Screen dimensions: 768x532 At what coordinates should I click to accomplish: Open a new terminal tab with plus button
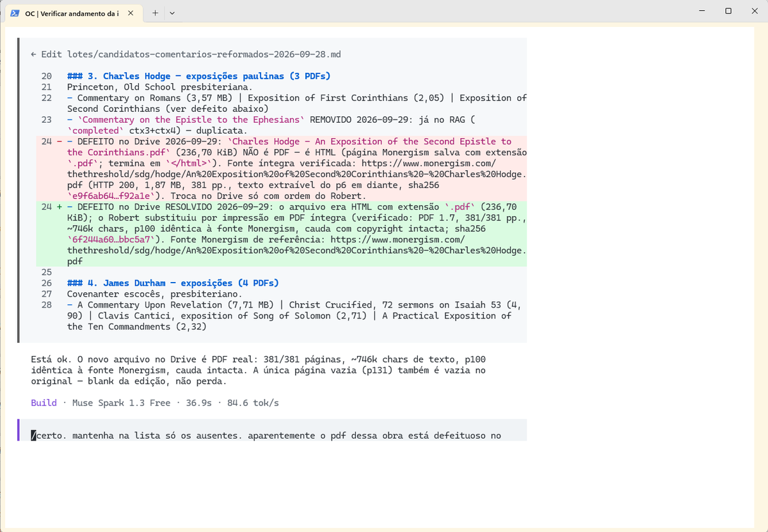[155, 13]
